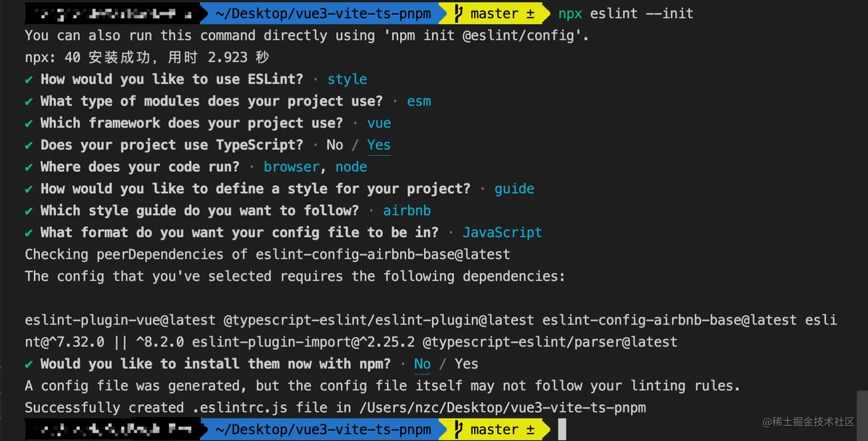Click the checkmark beside the style guide question
This screenshot has width=868, height=441.
pyautogui.click(x=29, y=210)
